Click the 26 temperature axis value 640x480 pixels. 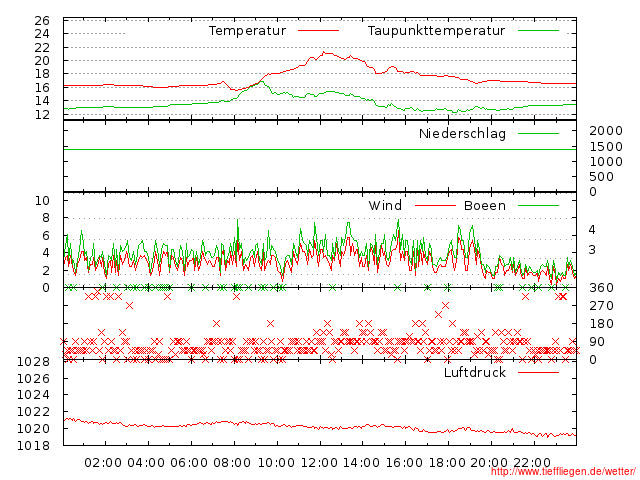[42, 21]
